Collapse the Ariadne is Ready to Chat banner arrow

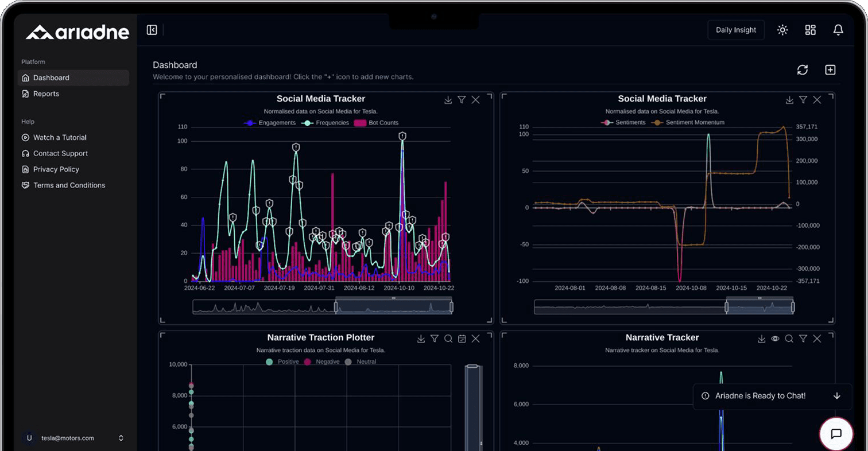tap(836, 396)
